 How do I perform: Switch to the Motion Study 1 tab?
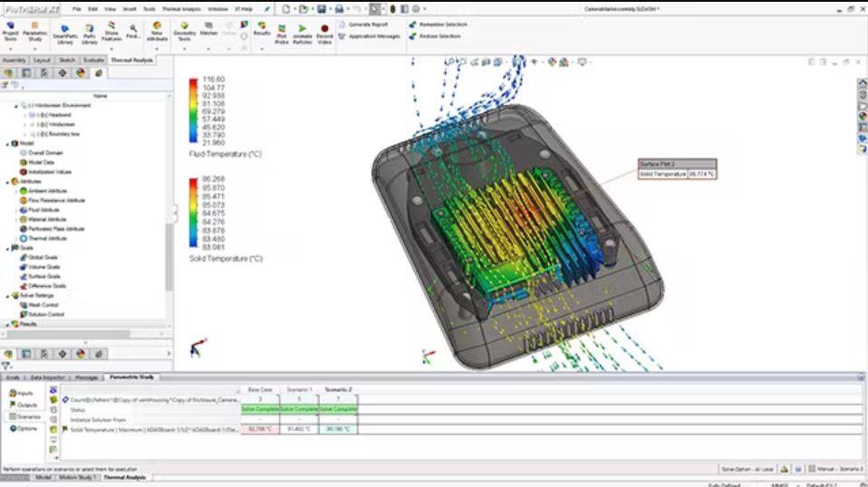(x=78, y=477)
